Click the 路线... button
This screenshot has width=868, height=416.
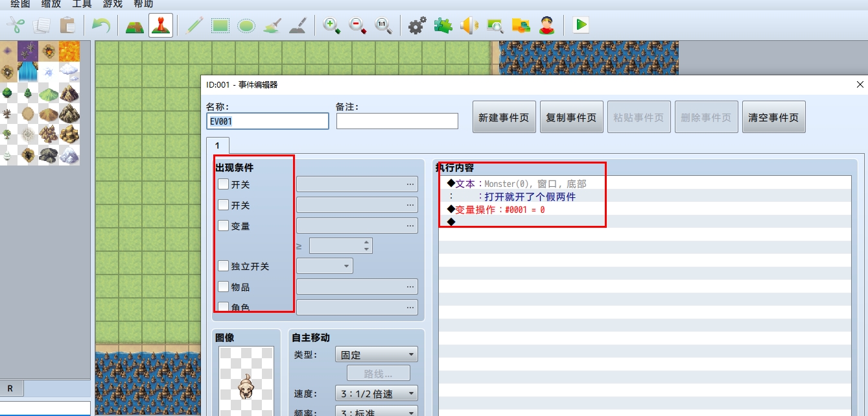point(379,374)
